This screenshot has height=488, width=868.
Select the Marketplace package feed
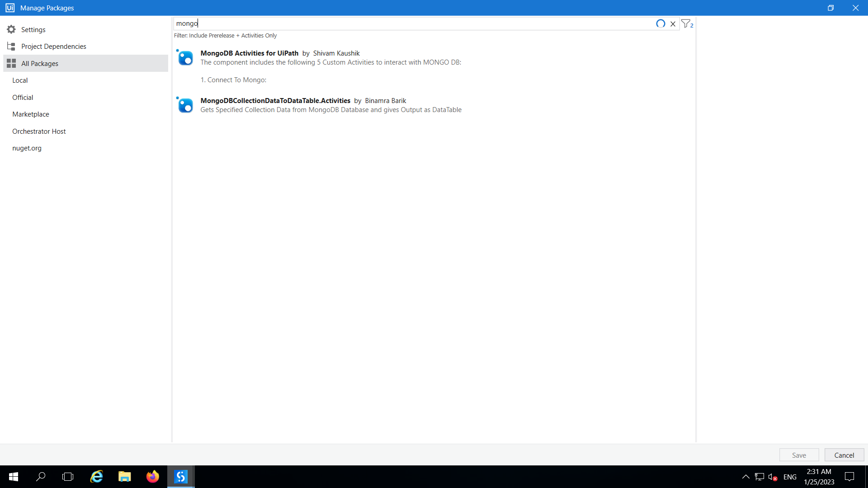pos(86,114)
